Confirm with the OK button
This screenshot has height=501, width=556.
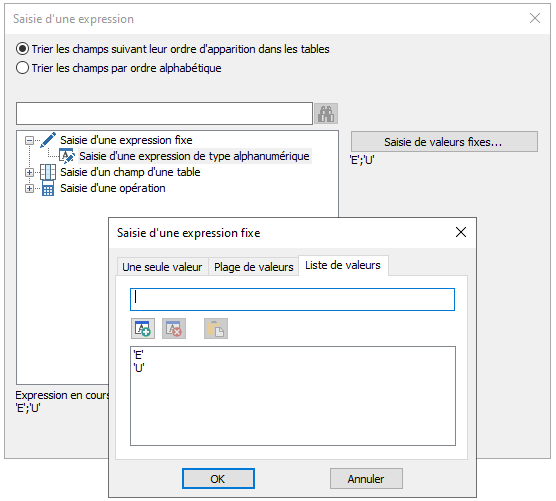tap(218, 479)
